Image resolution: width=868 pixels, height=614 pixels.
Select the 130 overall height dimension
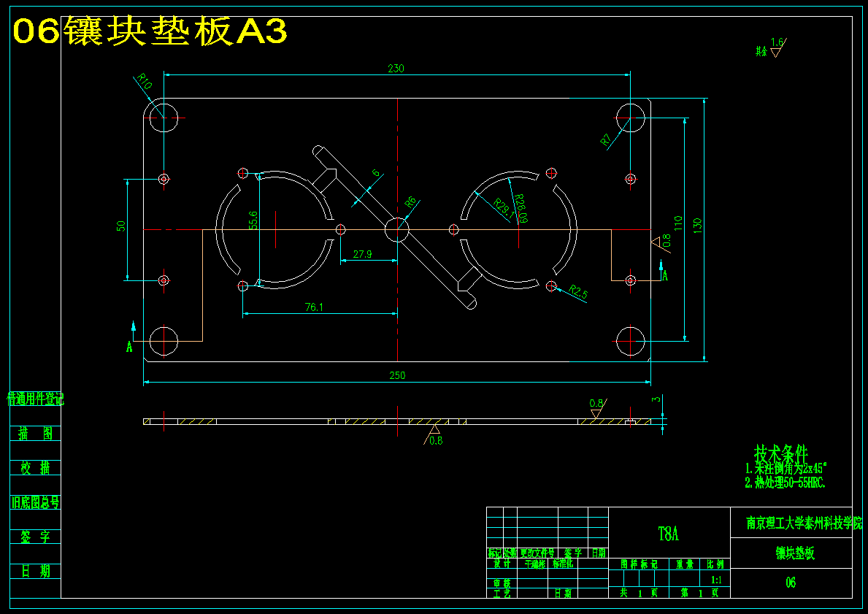697,226
